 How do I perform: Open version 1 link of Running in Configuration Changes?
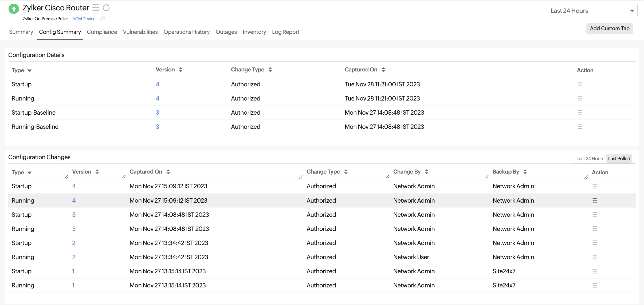[73, 285]
